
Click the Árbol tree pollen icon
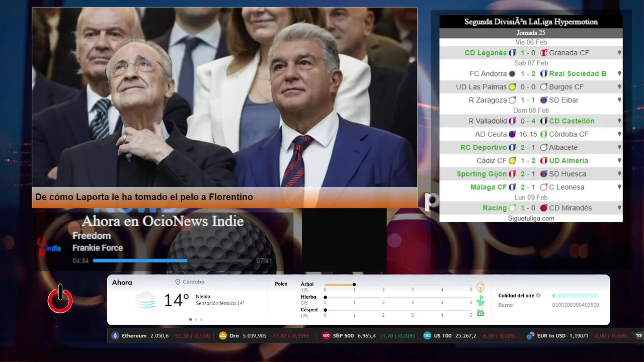480,288
